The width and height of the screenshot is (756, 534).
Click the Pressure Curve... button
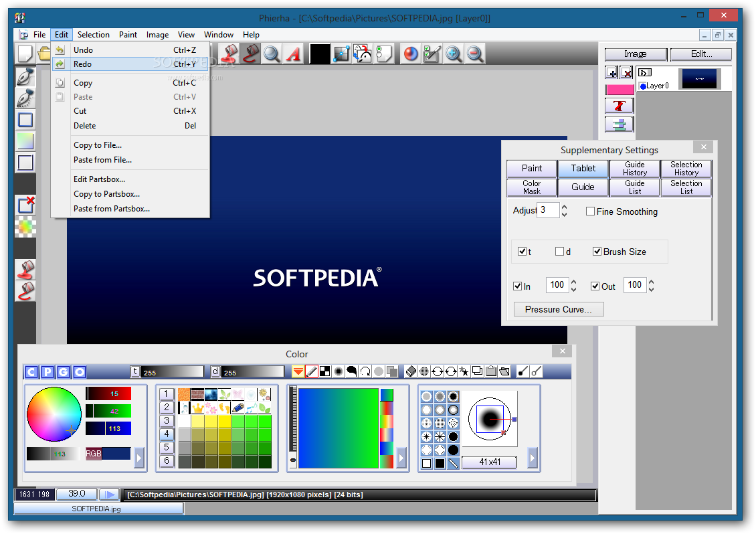point(559,309)
